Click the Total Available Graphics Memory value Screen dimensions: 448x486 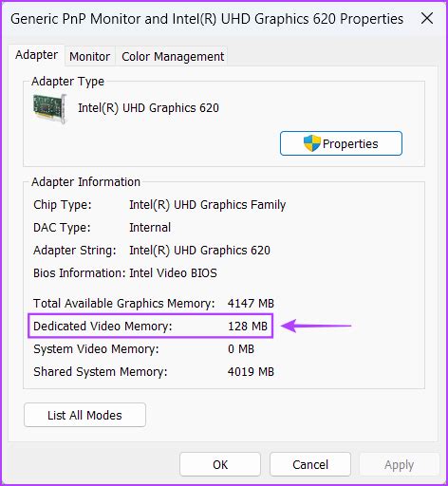(251, 303)
